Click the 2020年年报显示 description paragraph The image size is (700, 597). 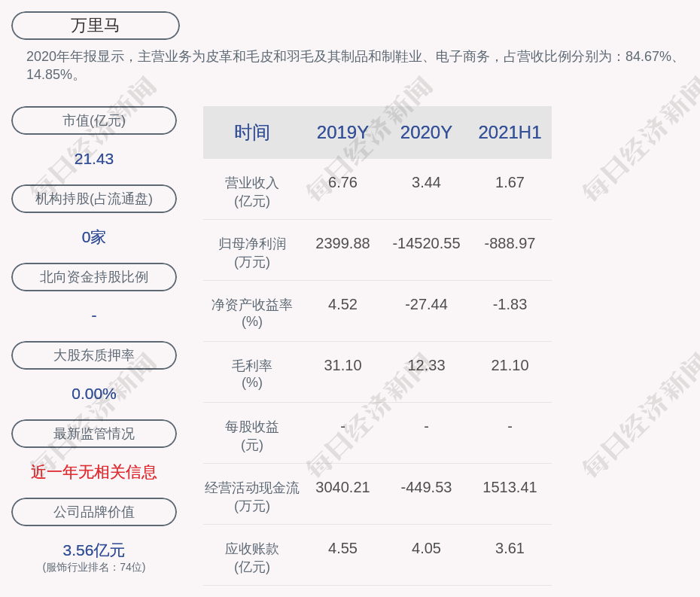click(x=353, y=65)
